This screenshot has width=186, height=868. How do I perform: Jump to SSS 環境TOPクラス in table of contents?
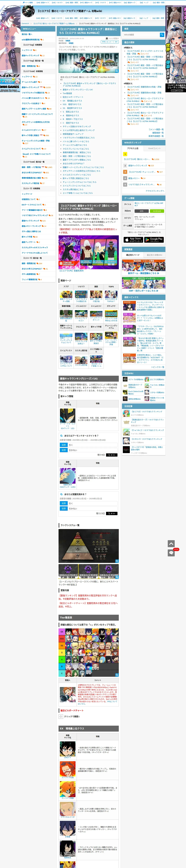[72, 104]
